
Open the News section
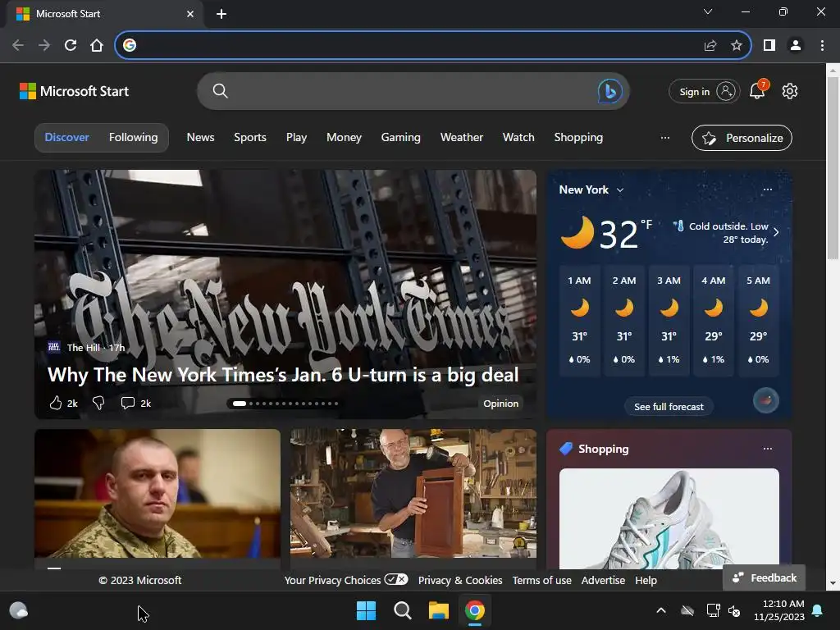tap(200, 138)
